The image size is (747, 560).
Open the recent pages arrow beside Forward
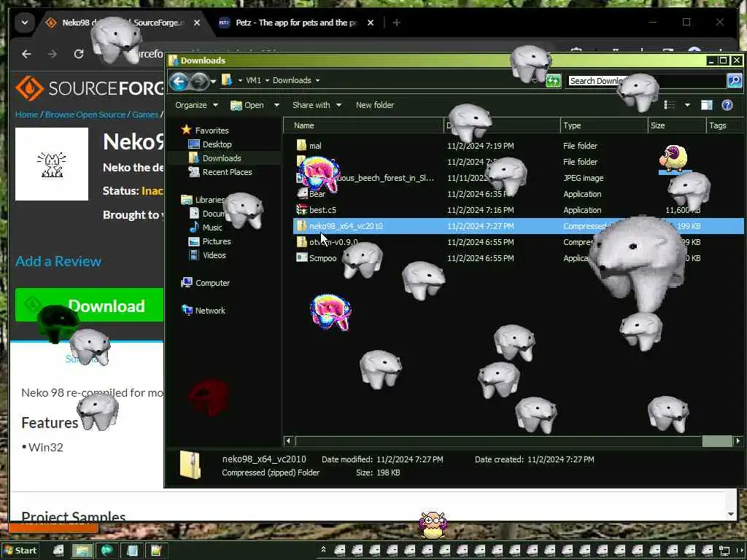pos(213,82)
